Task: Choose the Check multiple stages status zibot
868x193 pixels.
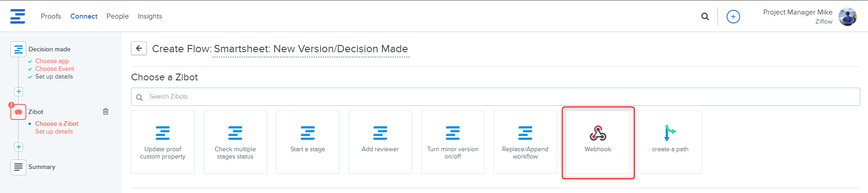Action: point(235,142)
